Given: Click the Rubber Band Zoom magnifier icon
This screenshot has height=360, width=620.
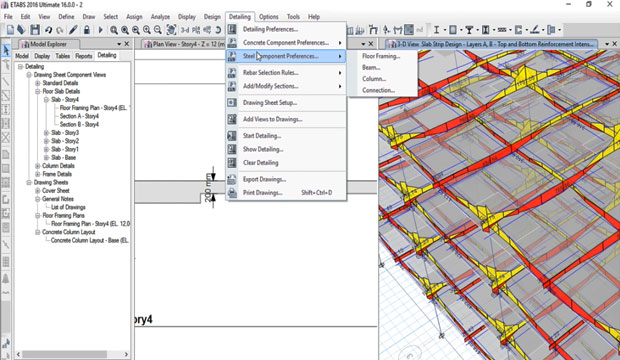Looking at the screenshot, I should pyautogui.click(x=113, y=30).
